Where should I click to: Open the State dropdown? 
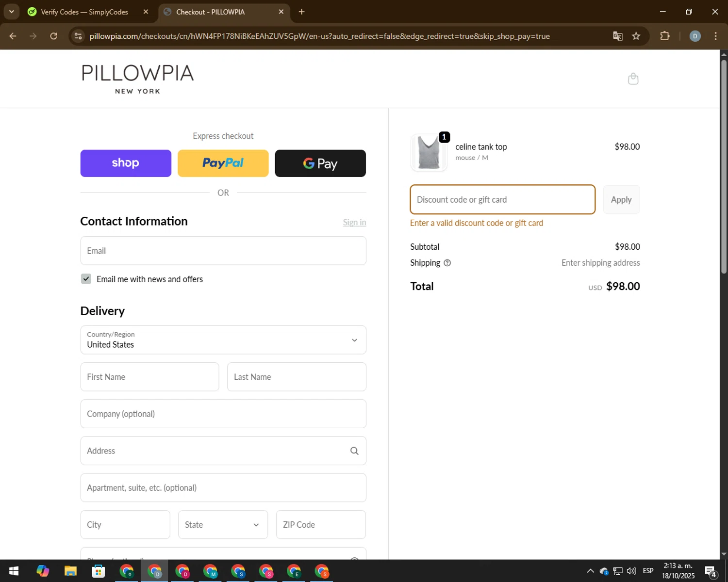pyautogui.click(x=223, y=524)
